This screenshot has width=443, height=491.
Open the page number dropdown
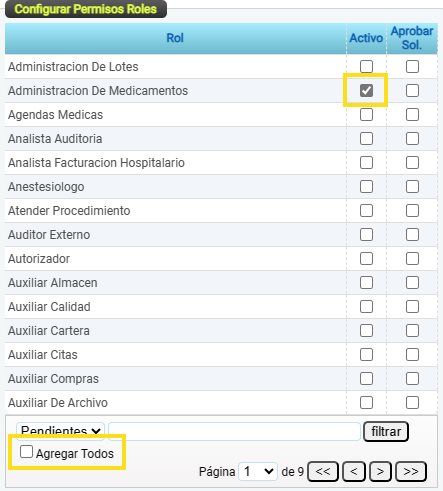pos(258,471)
